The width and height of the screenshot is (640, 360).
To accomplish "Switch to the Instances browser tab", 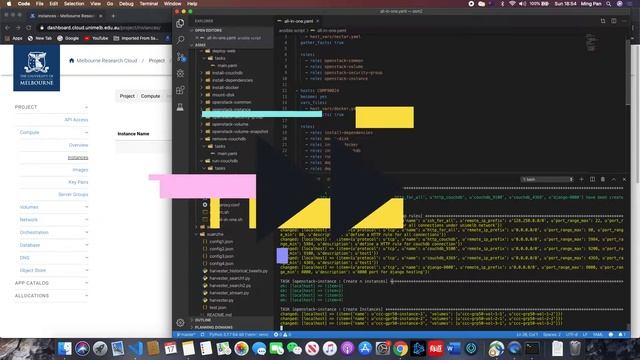I will (65, 16).
